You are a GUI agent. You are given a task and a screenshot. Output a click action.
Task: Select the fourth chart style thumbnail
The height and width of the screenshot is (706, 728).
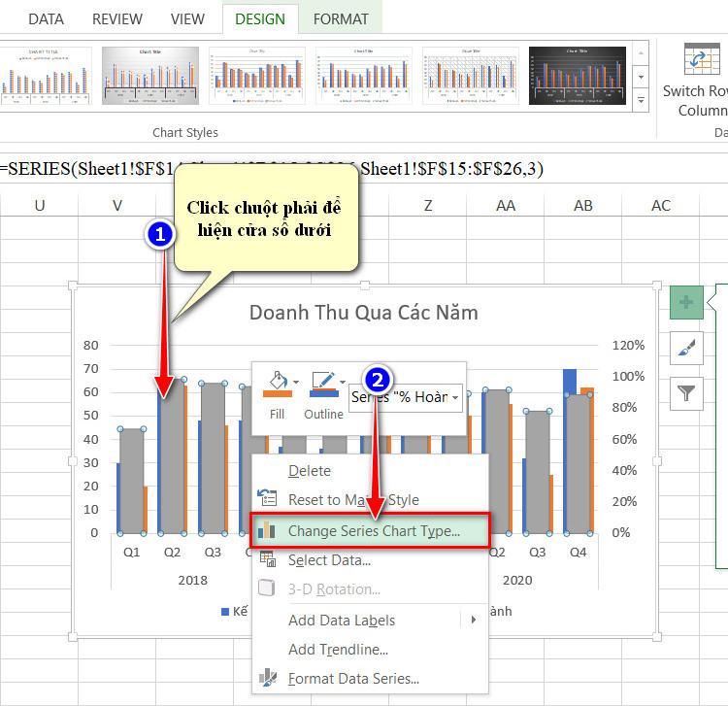tap(364, 76)
